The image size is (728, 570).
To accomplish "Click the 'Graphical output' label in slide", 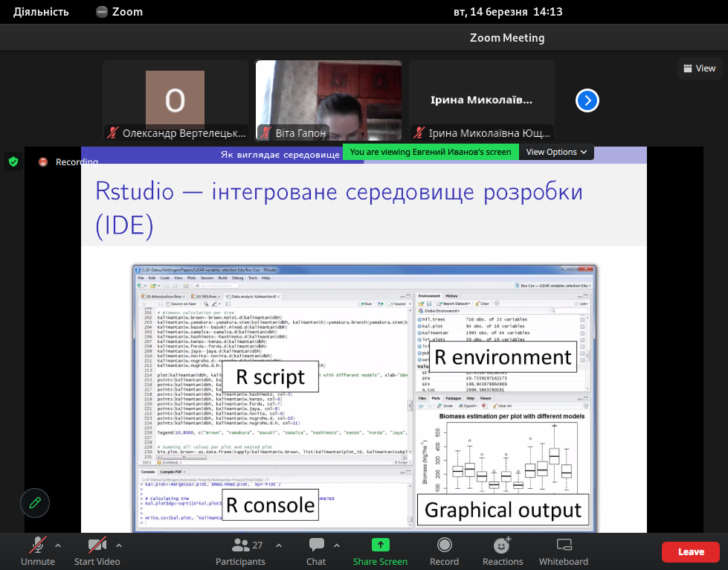I will pyautogui.click(x=503, y=510).
